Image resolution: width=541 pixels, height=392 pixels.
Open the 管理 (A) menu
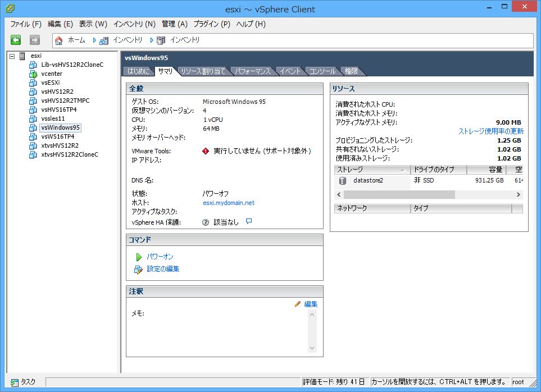[x=175, y=24]
